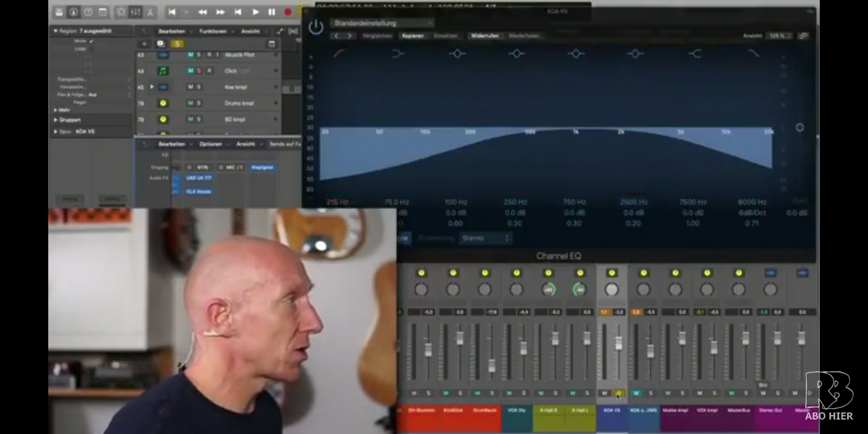The image size is (868, 434).
Task: Click the Kopfgeist output slot
Action: 263,167
